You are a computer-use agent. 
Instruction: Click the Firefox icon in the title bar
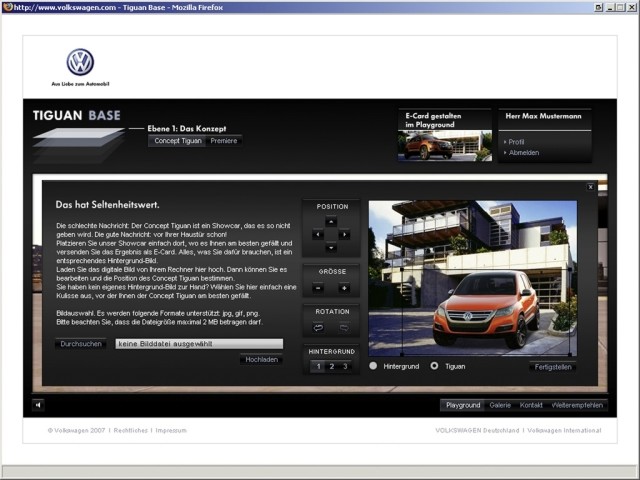(7, 7)
